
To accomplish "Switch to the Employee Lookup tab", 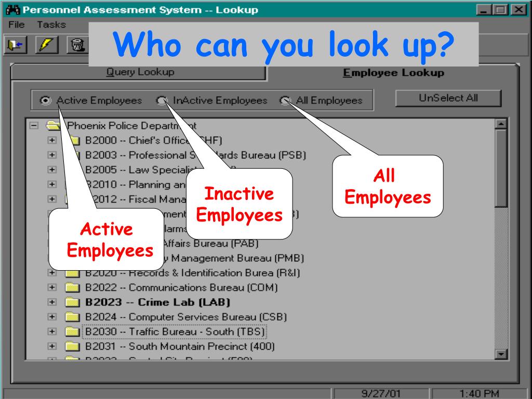I will pyautogui.click(x=394, y=73).
